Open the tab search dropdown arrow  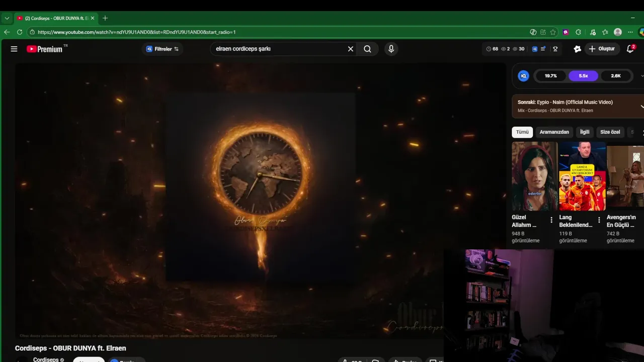pyautogui.click(x=7, y=18)
